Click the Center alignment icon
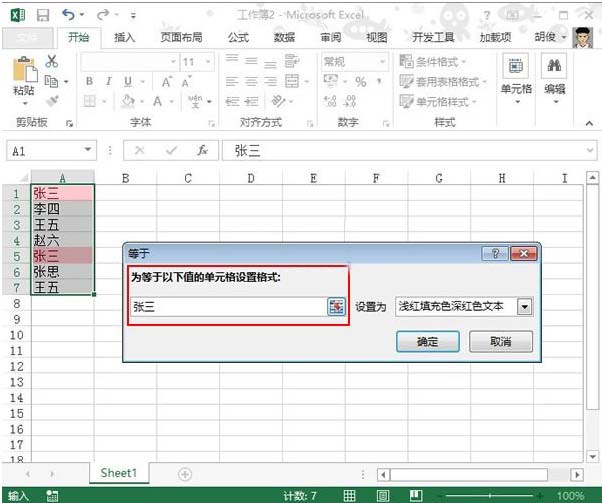This screenshot has height=503, width=602. [251, 81]
